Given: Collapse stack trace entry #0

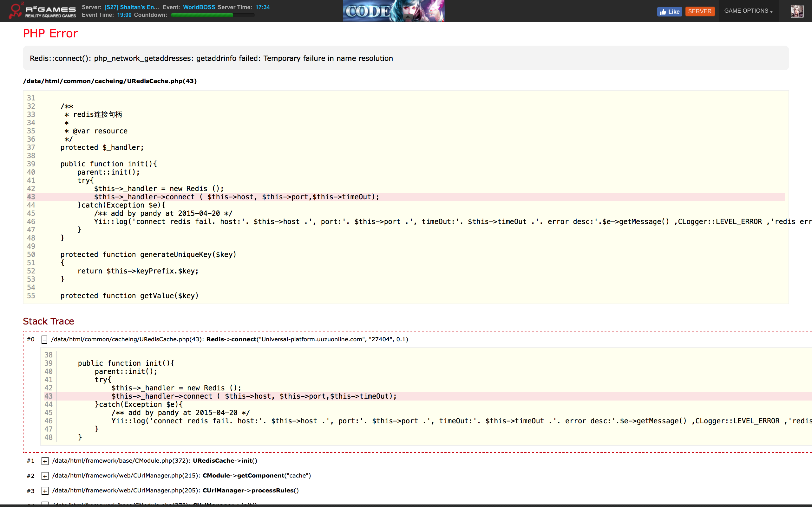Looking at the screenshot, I should [44, 340].
